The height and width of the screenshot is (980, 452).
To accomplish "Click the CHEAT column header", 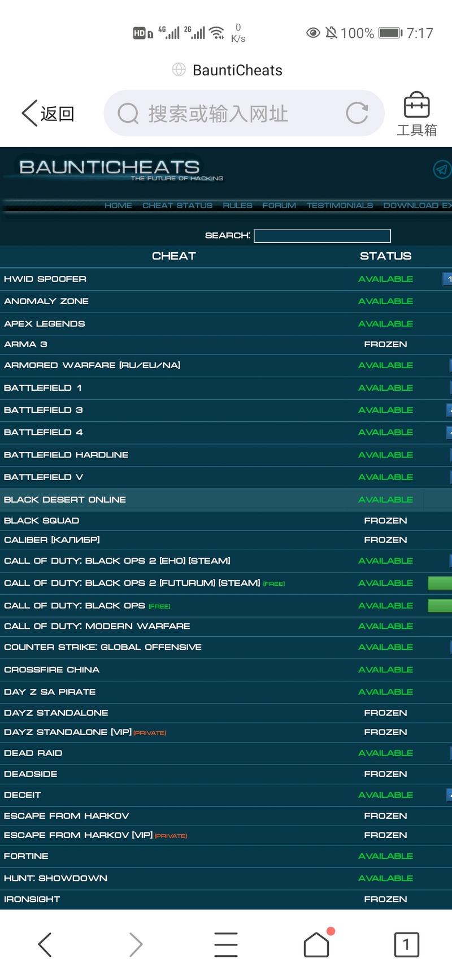I will click(x=174, y=256).
